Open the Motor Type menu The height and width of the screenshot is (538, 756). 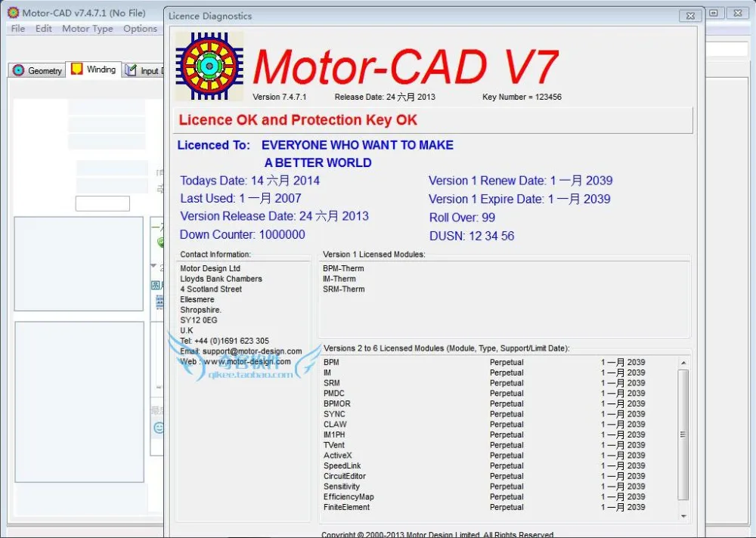tap(87, 29)
